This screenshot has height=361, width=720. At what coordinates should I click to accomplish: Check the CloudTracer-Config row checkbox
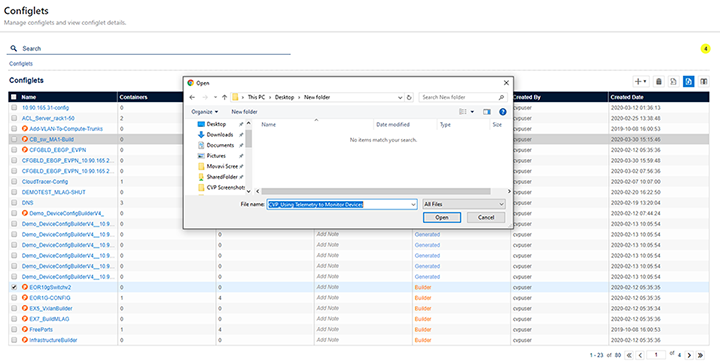[x=14, y=181]
